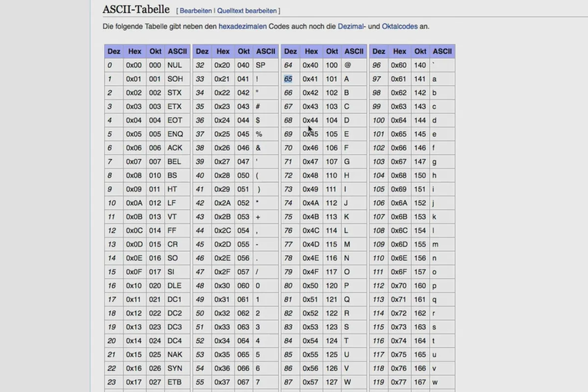Click the cell 0x24

(222, 120)
